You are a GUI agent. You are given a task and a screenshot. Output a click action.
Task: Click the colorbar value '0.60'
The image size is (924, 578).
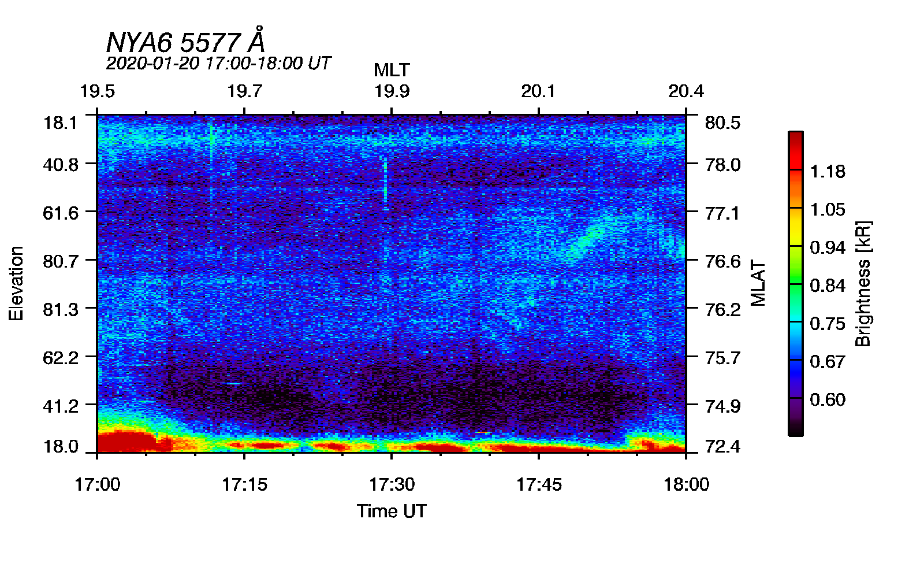click(827, 399)
